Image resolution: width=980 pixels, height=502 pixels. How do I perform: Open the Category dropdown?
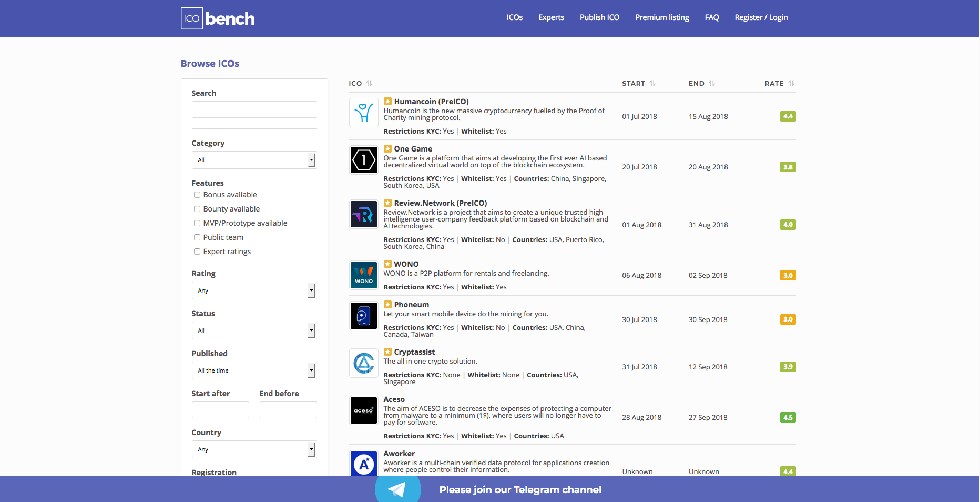[x=254, y=160]
